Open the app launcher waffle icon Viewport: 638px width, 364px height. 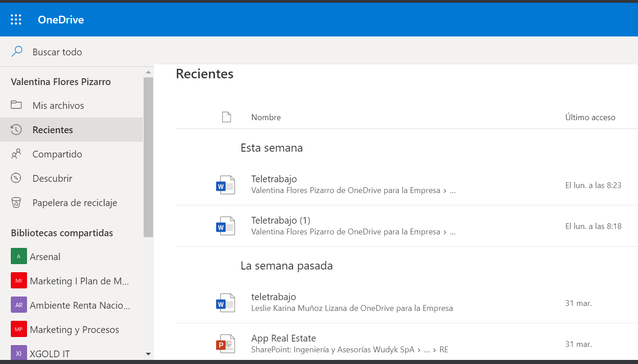[x=16, y=19]
